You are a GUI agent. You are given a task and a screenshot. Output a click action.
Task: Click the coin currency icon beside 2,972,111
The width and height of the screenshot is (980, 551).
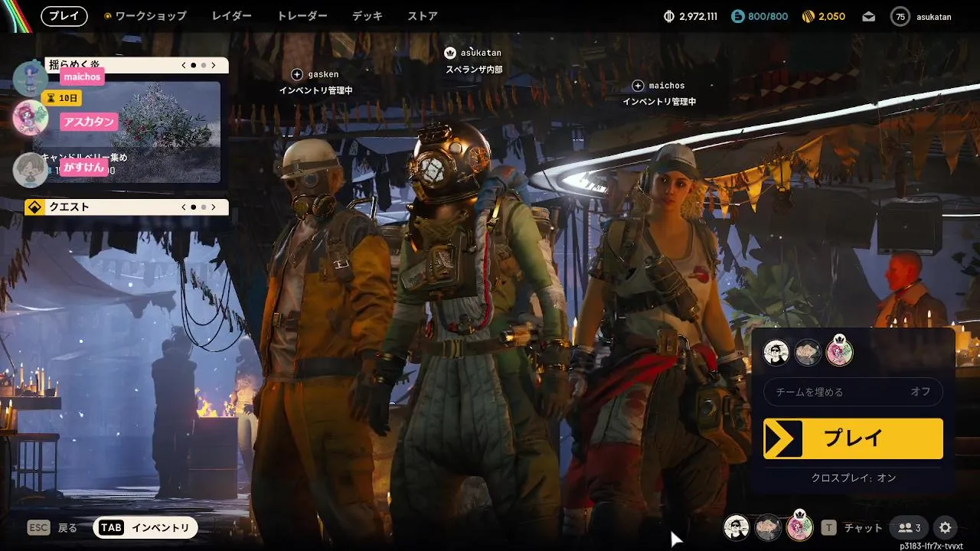[x=668, y=16]
